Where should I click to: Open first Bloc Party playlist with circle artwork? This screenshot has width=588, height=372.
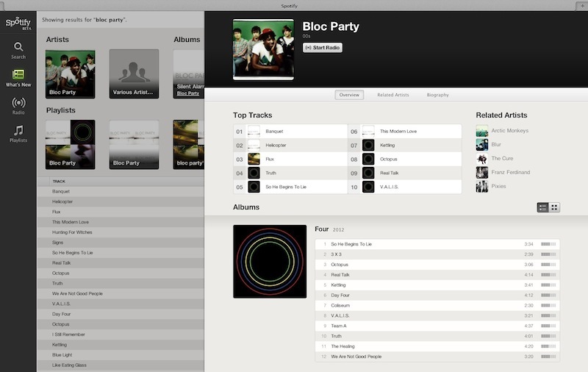[x=70, y=144]
